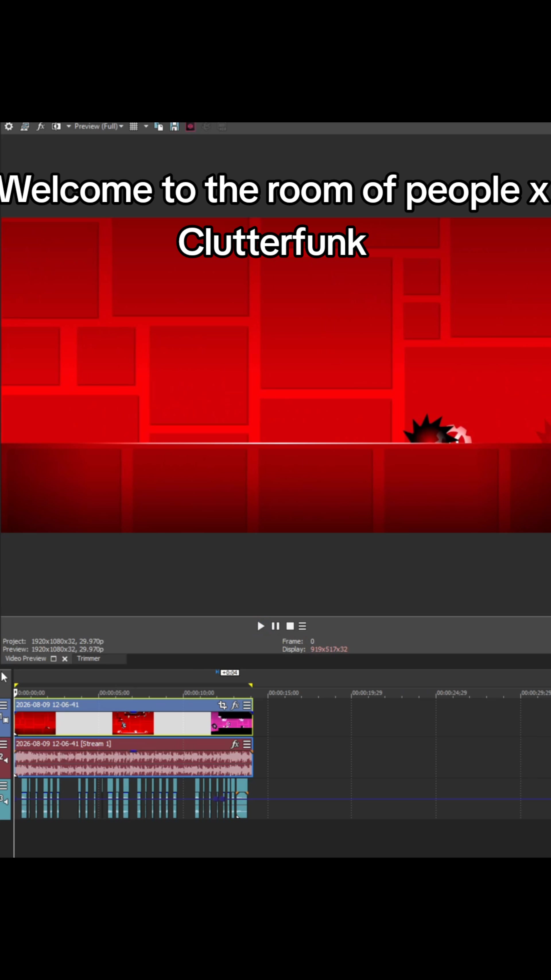Open Event FX on the video event
551x980 pixels.
pos(235,705)
